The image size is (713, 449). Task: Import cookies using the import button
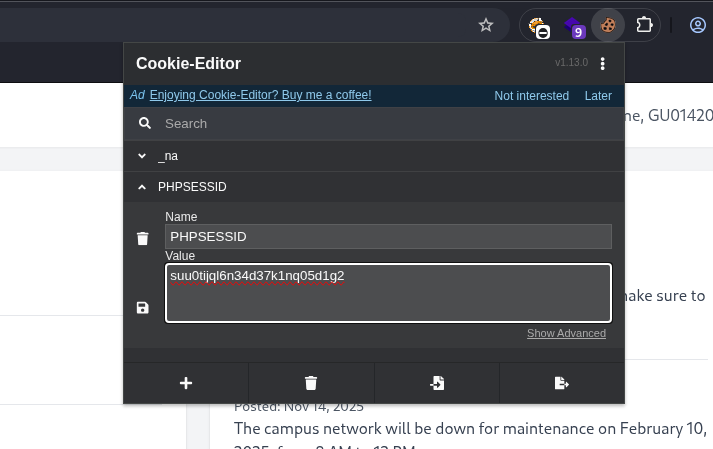pyautogui.click(x=437, y=383)
